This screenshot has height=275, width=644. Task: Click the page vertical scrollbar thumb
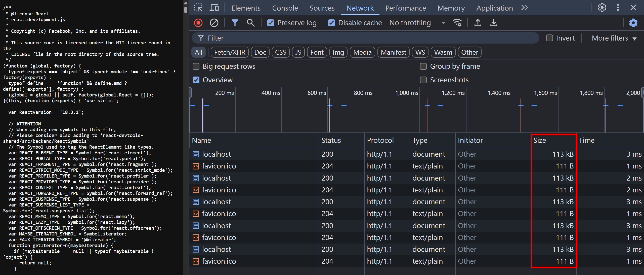tap(186, 10)
